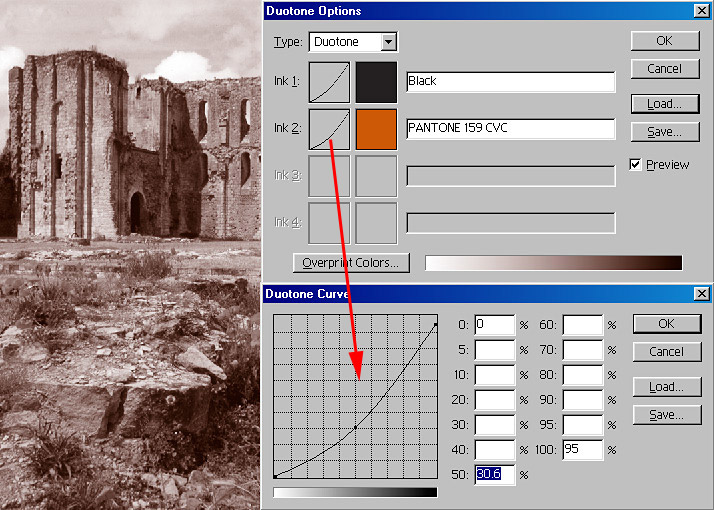Click the sepia castle ruins image
This screenshot has height=510, width=714.
(130, 255)
